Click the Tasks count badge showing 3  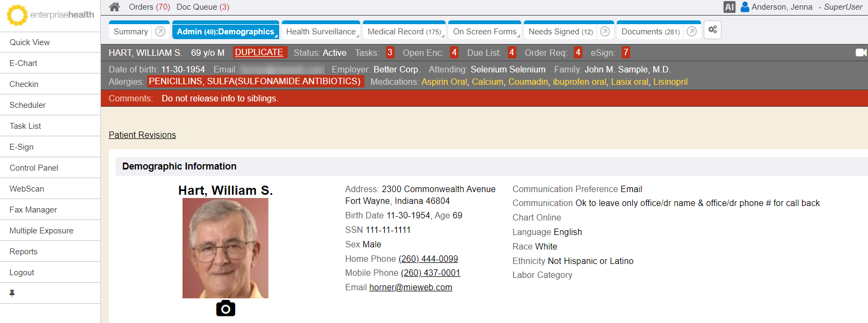(x=390, y=53)
